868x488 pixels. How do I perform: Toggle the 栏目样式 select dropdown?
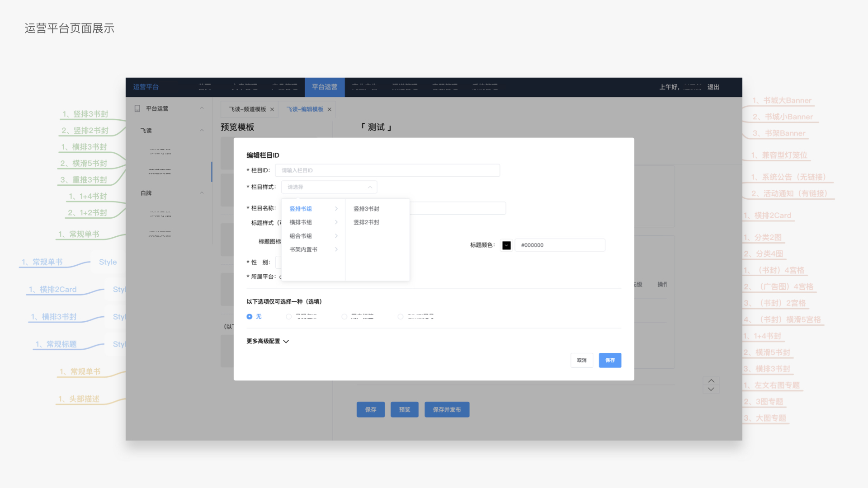329,187
